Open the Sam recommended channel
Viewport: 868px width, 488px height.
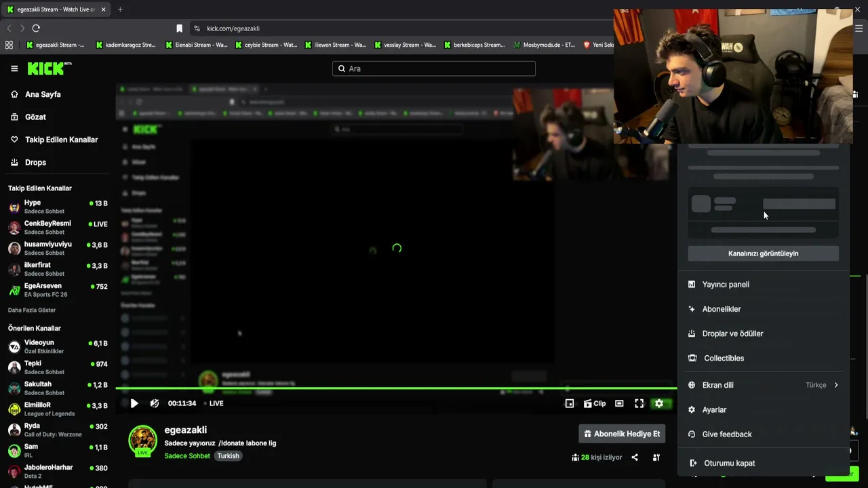tap(58, 451)
